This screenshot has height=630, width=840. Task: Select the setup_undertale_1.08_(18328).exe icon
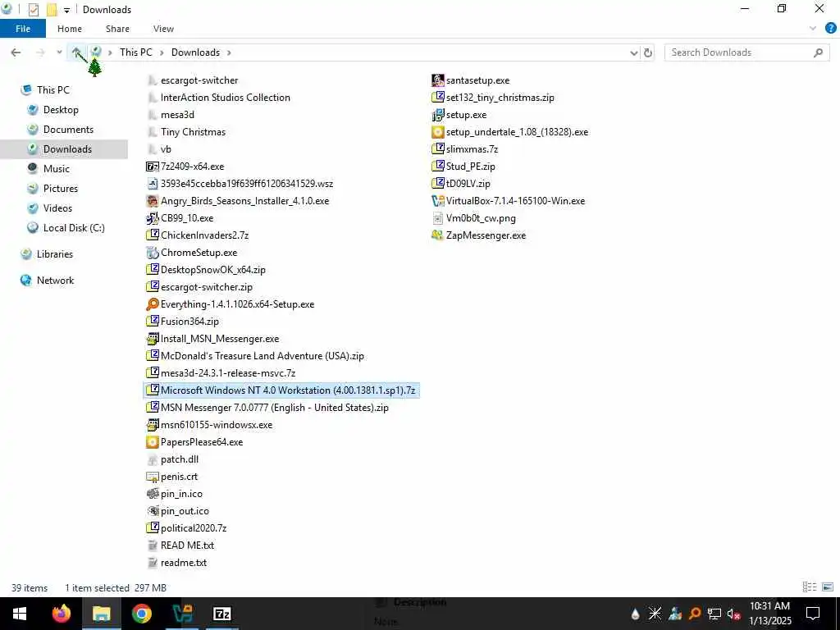point(438,132)
